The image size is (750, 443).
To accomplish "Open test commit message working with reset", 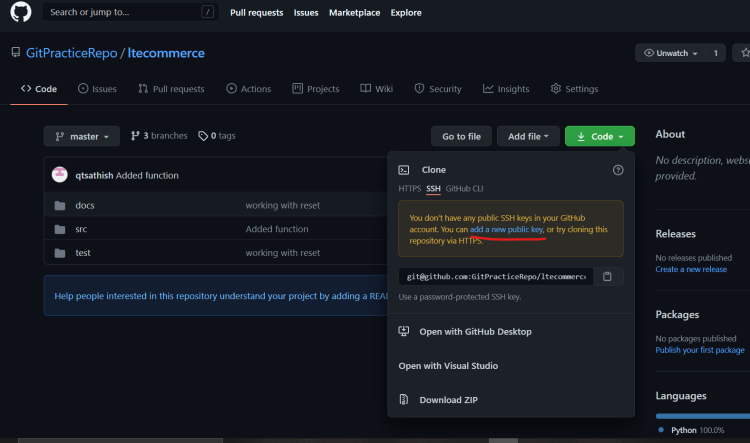I will click(x=283, y=253).
